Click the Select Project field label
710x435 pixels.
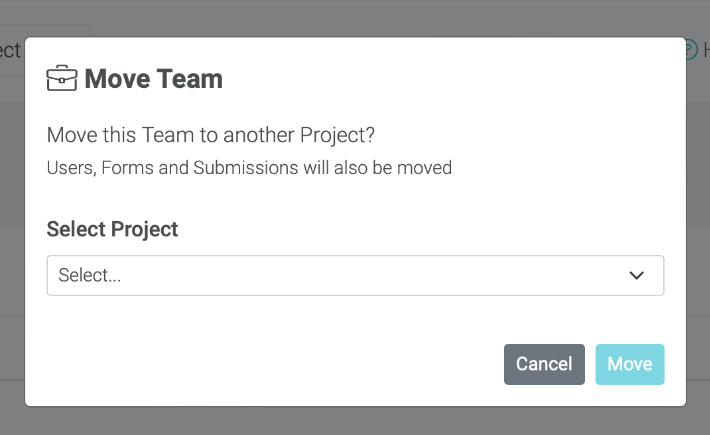pyautogui.click(x=112, y=229)
